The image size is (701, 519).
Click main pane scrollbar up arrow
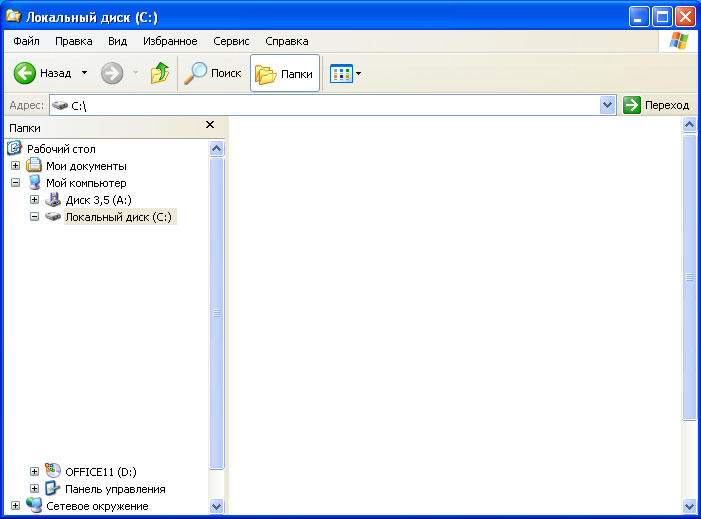(x=690, y=125)
